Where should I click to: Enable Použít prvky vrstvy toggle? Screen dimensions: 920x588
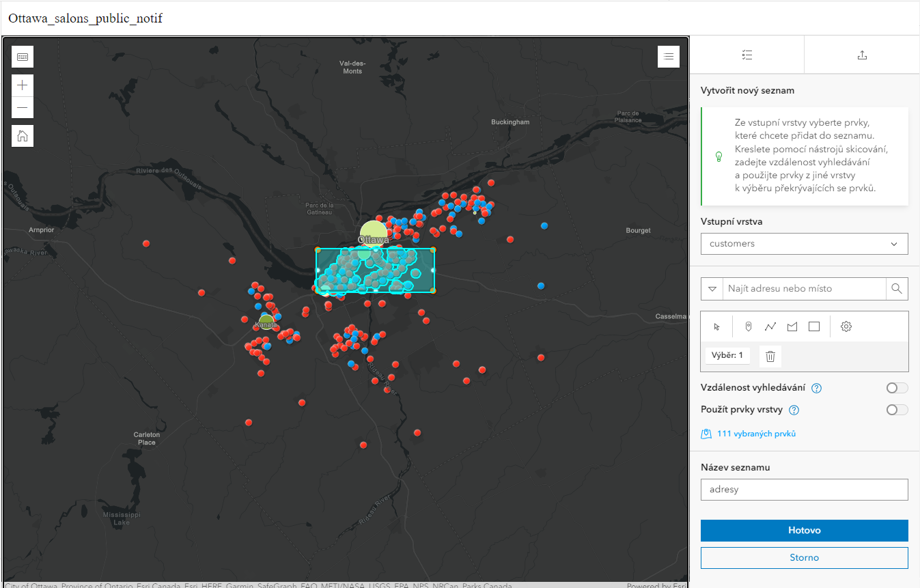(x=897, y=410)
